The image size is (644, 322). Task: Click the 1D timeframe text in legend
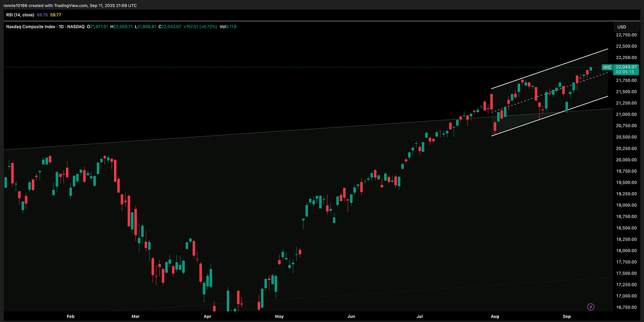tap(60, 26)
